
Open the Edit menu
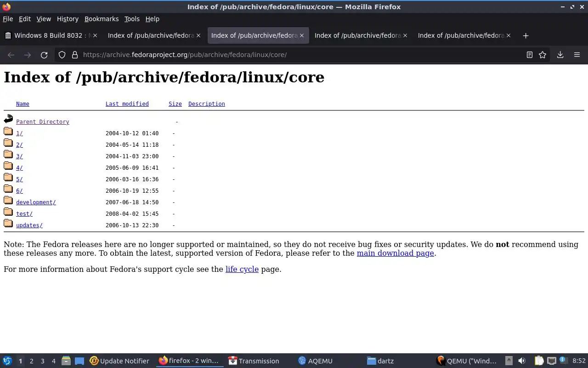[x=25, y=19]
